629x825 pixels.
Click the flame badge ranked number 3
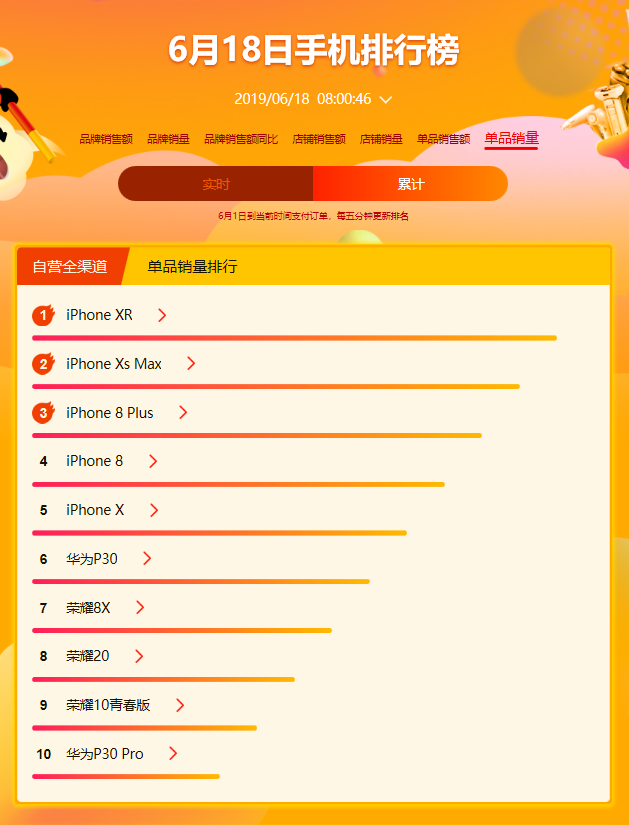tap(43, 412)
